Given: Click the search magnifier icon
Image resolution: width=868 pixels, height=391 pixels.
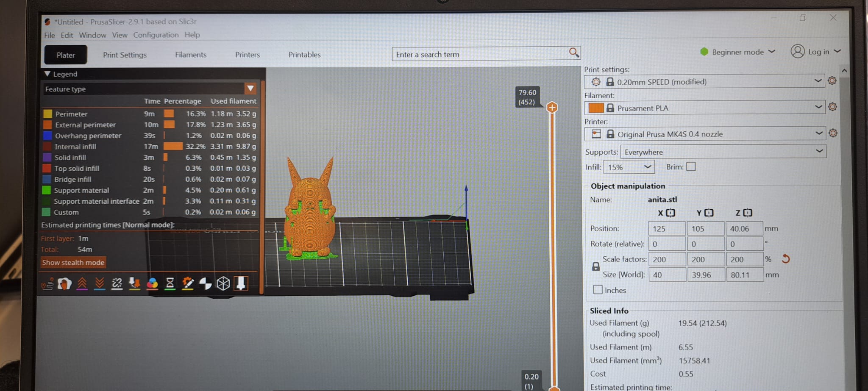Looking at the screenshot, I should [574, 52].
